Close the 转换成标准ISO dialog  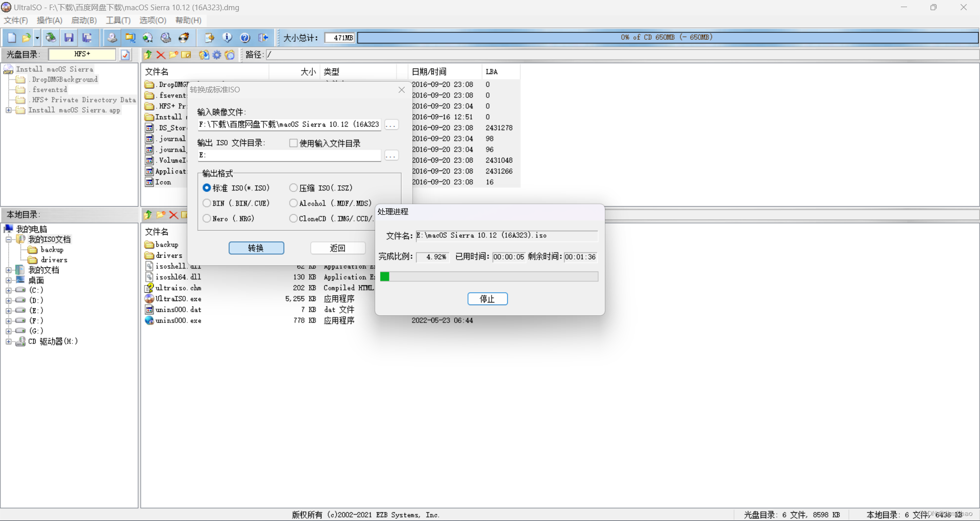(402, 90)
